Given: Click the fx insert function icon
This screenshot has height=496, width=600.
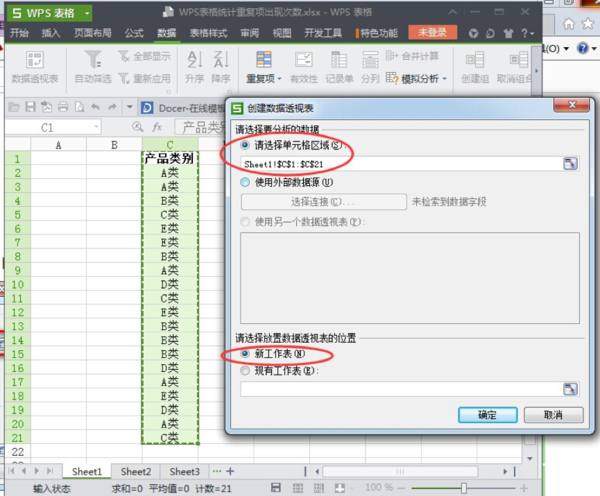Looking at the screenshot, I should [157, 127].
